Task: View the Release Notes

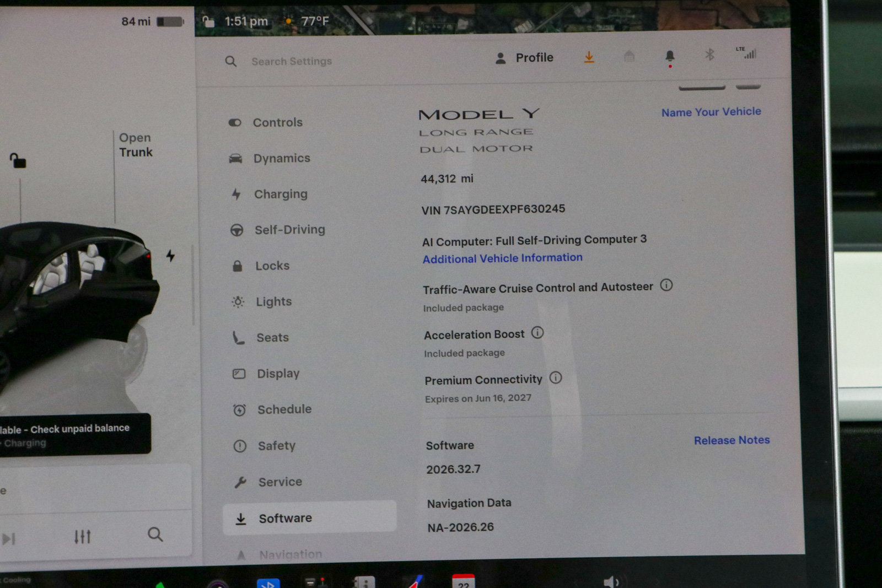Action: [x=732, y=440]
